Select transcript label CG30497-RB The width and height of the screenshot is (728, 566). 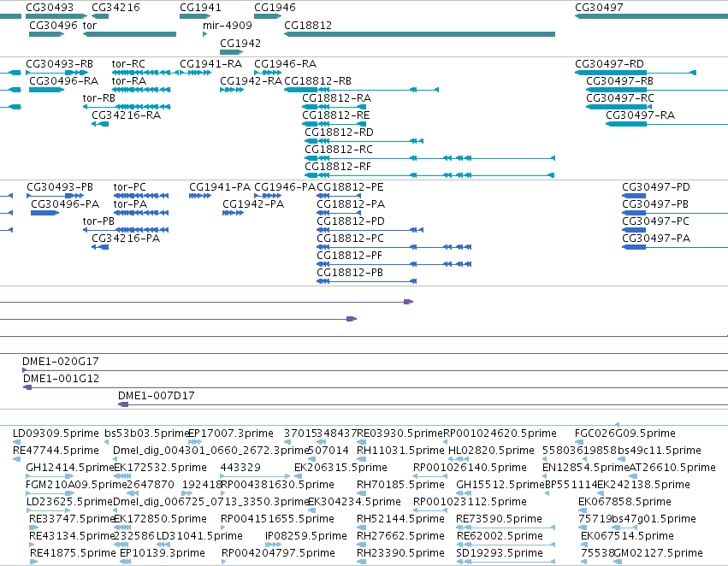point(620,81)
